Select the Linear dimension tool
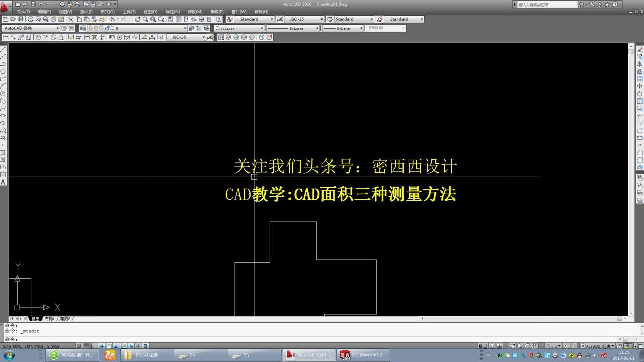The image size is (644, 362). (5, 37)
